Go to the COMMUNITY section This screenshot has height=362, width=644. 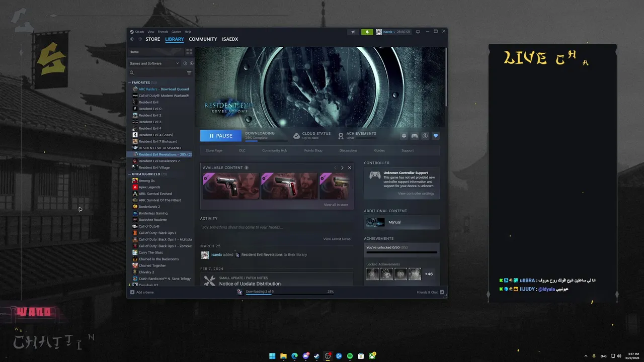(x=203, y=39)
